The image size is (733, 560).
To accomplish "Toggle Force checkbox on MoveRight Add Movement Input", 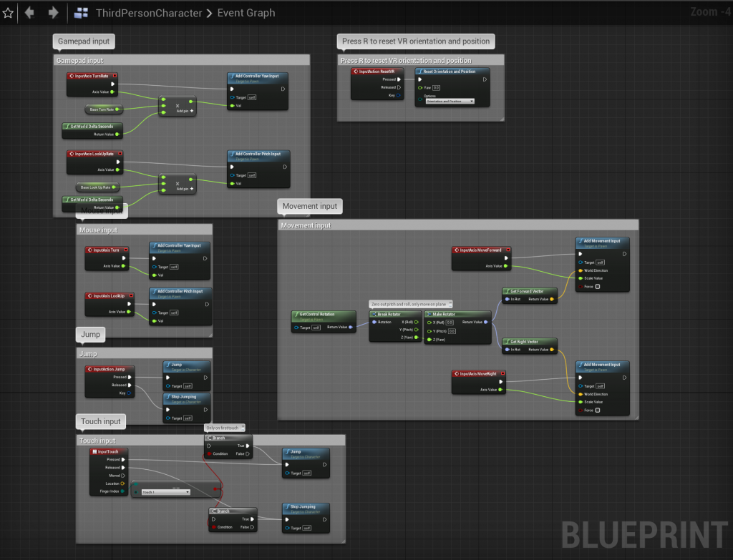I will [598, 411].
